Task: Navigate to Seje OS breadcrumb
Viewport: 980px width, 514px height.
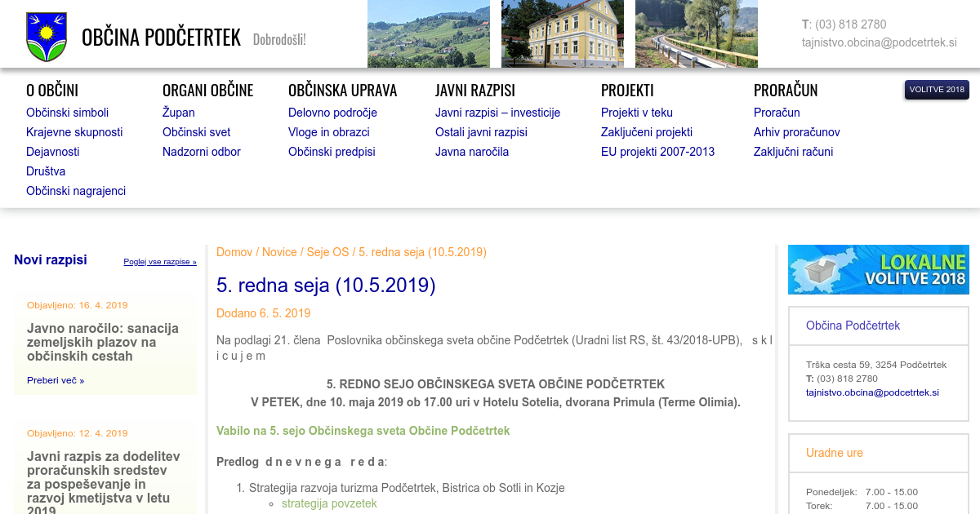Action: tap(327, 252)
